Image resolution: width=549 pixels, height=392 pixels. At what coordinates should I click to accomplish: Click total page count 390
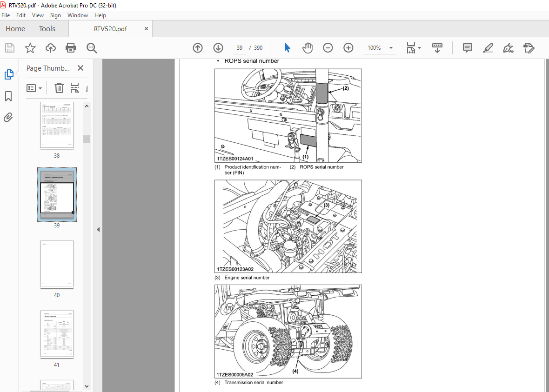258,48
